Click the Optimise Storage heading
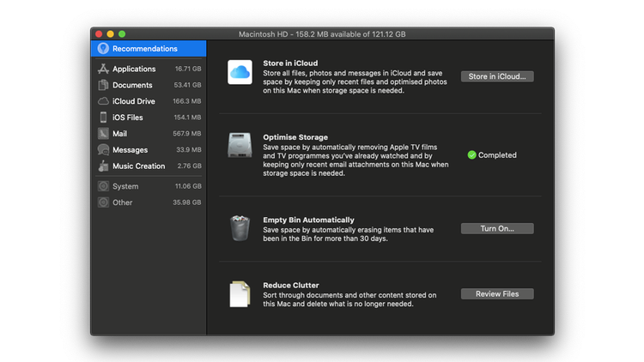Image resolution: width=644 pixels, height=362 pixels. pos(295,137)
